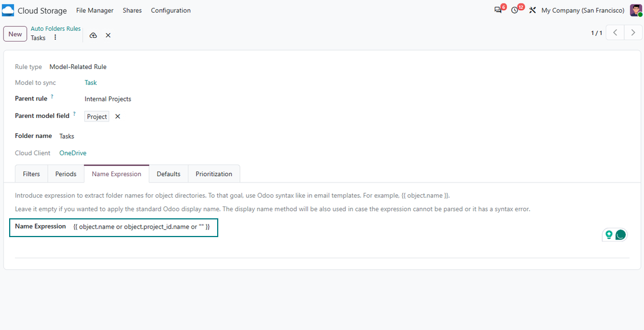The width and height of the screenshot is (644, 330).
Task: Create a new rule with New button
Action: pos(15,34)
